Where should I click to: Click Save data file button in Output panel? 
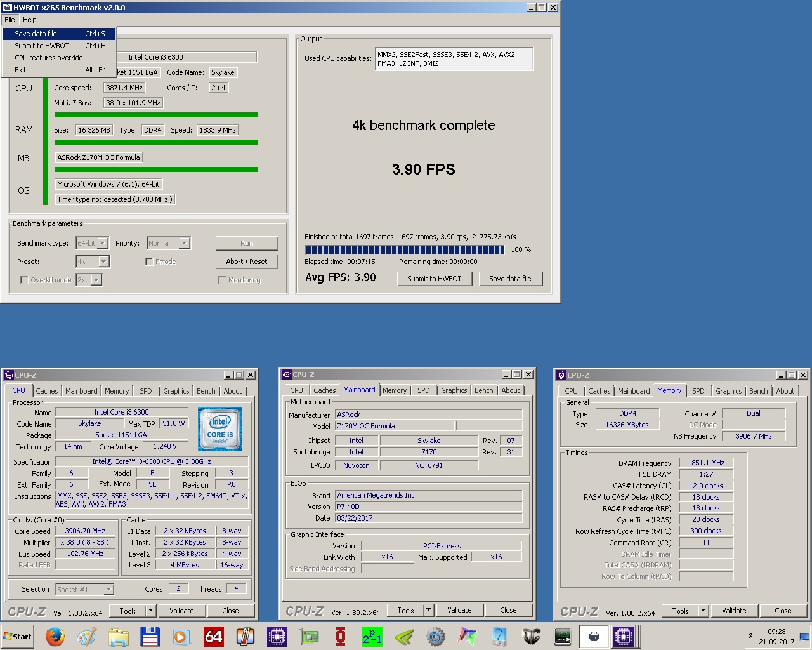tap(510, 279)
